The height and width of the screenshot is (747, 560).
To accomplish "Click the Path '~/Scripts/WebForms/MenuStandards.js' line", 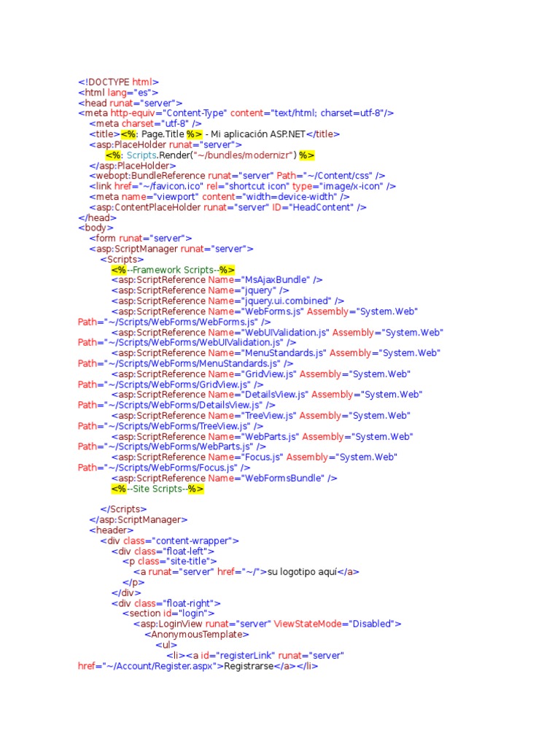I will point(186,363).
